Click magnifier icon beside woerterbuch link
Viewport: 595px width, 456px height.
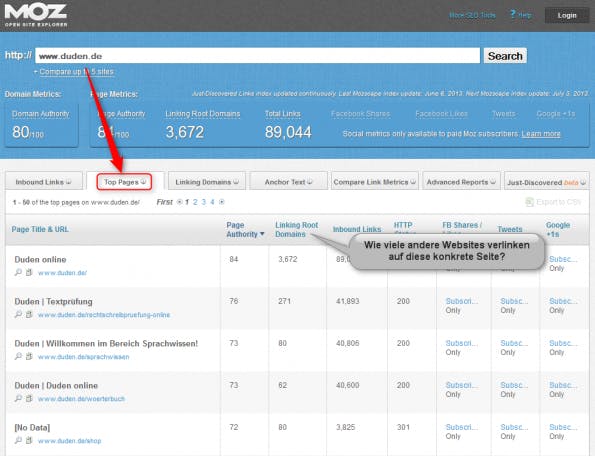(x=18, y=398)
